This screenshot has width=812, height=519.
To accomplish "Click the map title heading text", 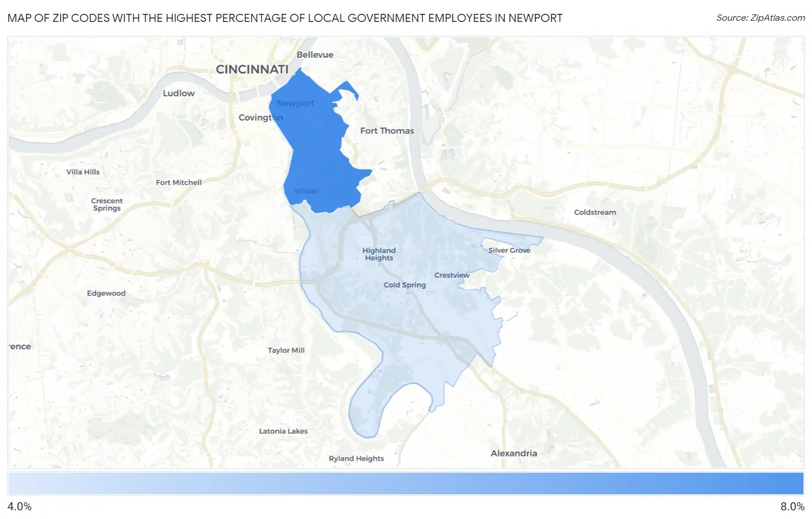I will point(285,18).
